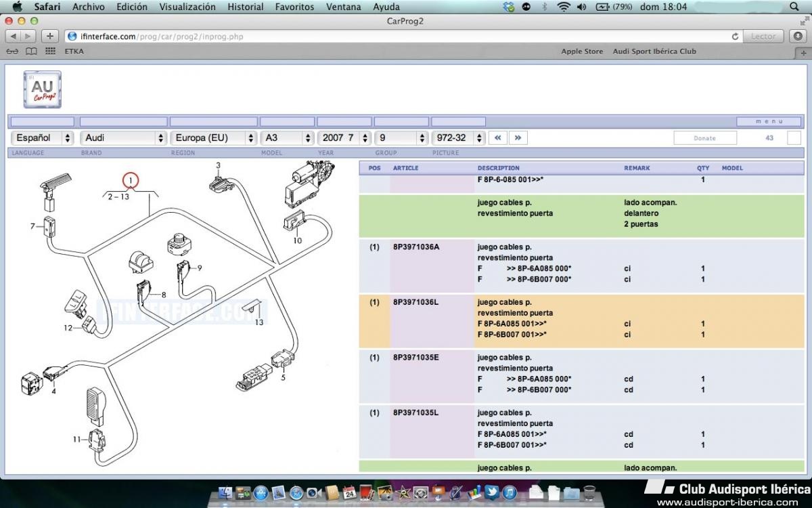The image size is (812, 508).
Task: Click position number 11 in diagram
Action: 77,440
